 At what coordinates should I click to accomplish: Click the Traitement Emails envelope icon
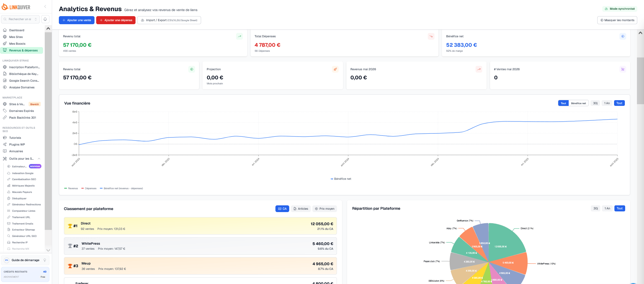coord(9,224)
